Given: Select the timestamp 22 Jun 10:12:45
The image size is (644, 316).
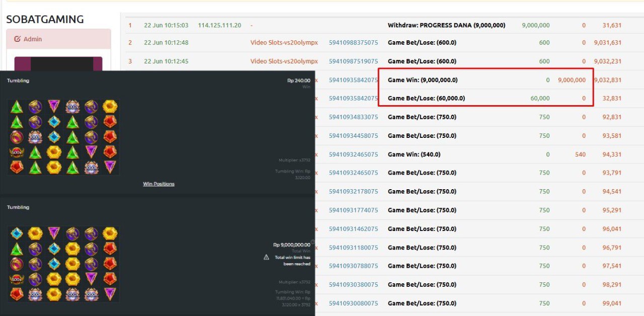Looking at the screenshot, I should pyautogui.click(x=166, y=61).
